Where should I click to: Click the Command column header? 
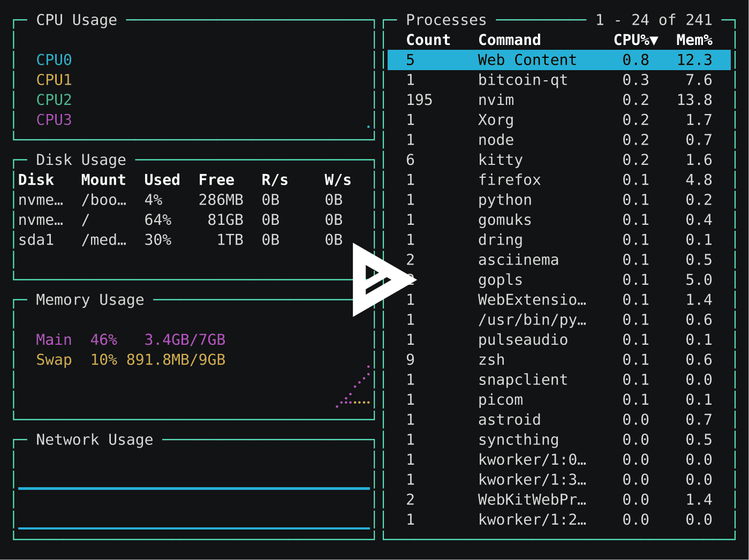509,40
